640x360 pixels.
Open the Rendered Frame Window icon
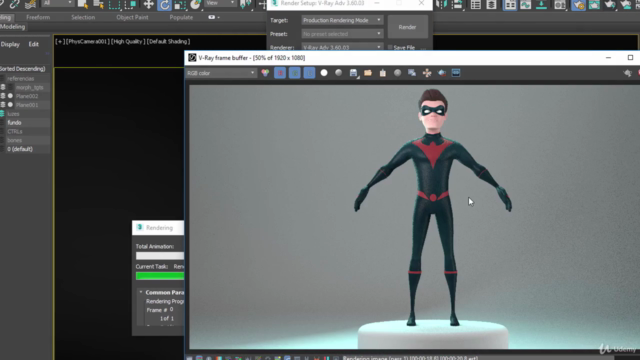(594, 4)
